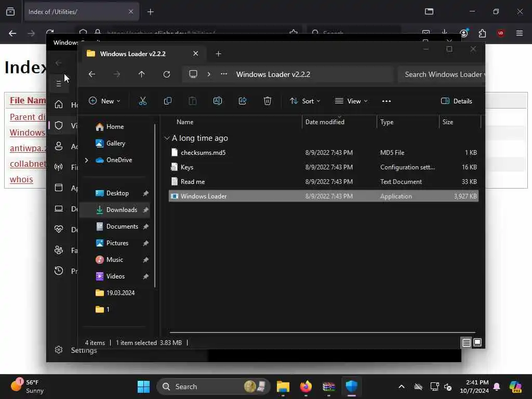
Task: Click the Search Windows Loader search box
Action: coord(442,74)
